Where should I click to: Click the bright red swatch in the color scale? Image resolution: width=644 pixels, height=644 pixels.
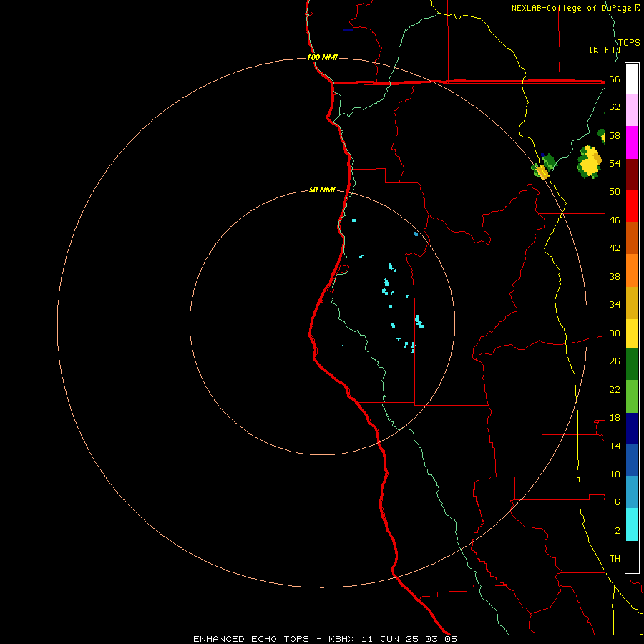pyautogui.click(x=632, y=206)
